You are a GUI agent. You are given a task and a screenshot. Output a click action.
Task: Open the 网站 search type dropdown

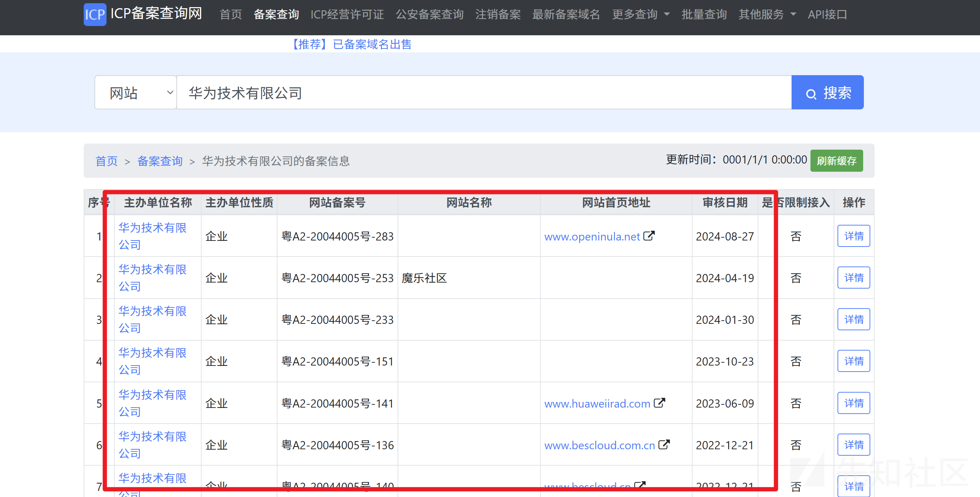tap(135, 92)
